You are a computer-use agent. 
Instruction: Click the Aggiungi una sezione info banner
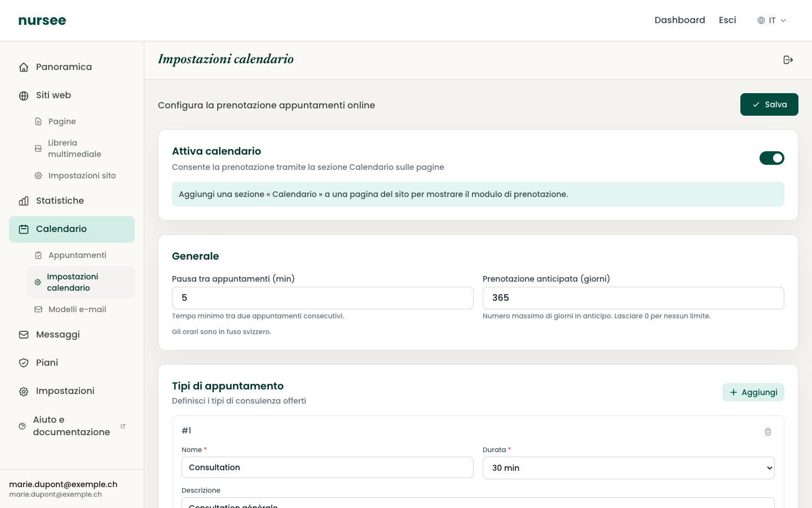(x=478, y=194)
